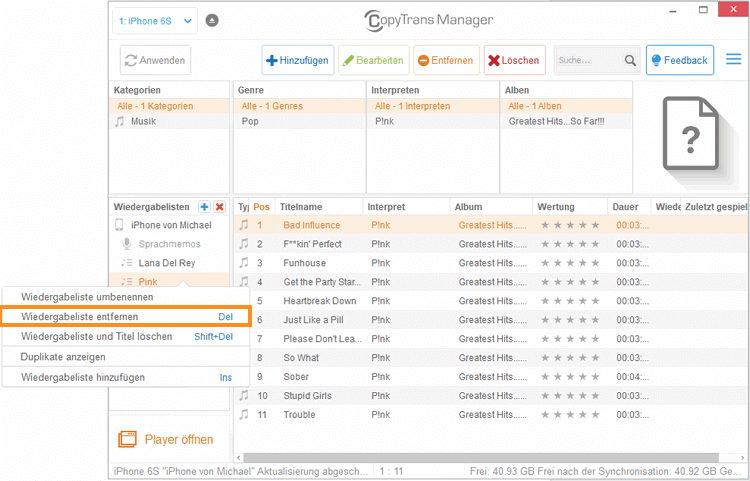The width and height of the screenshot is (750, 481).
Task: Open the hamburger main menu
Action: pos(733,59)
